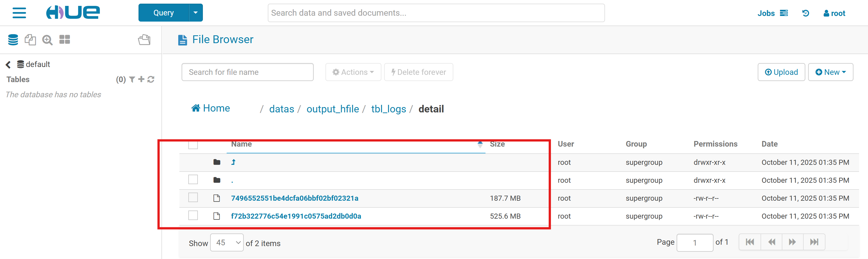
Task: Click the 187.7 MB size cell
Action: tap(505, 198)
